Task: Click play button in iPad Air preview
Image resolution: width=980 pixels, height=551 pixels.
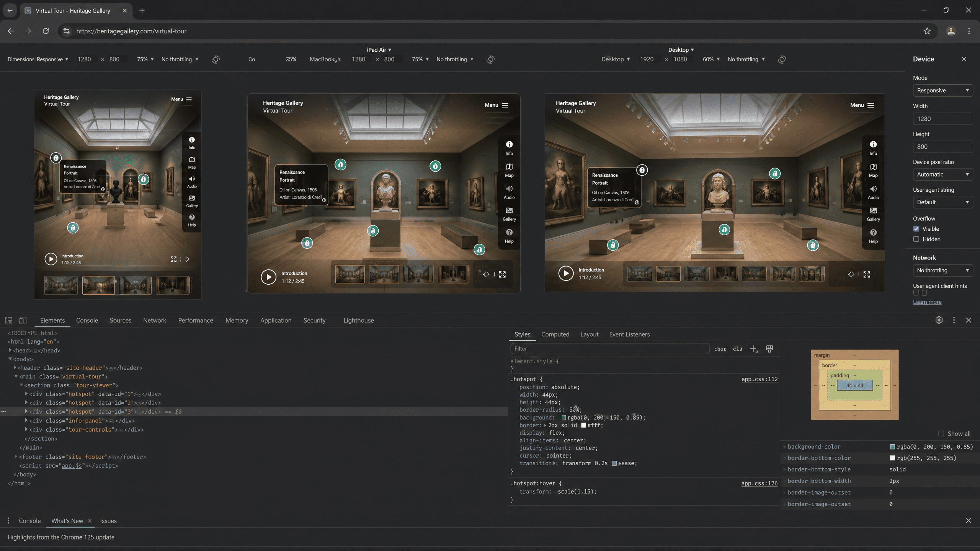Action: (x=268, y=277)
